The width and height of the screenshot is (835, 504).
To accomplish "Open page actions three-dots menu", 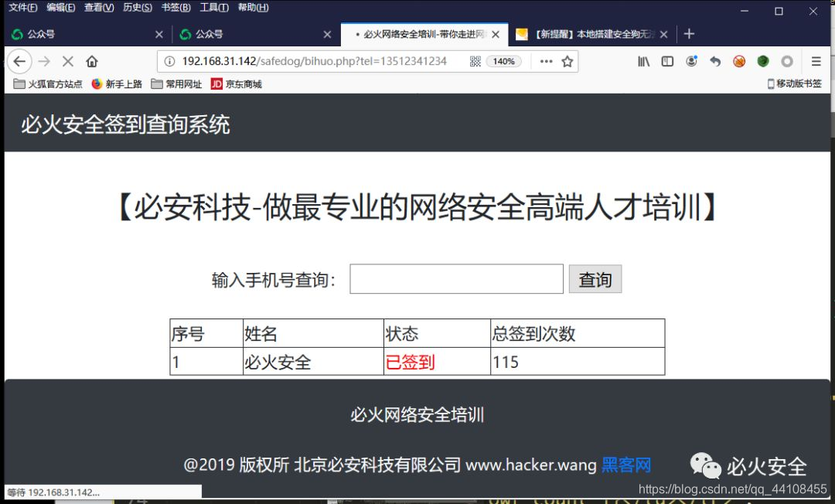I will coord(546,61).
